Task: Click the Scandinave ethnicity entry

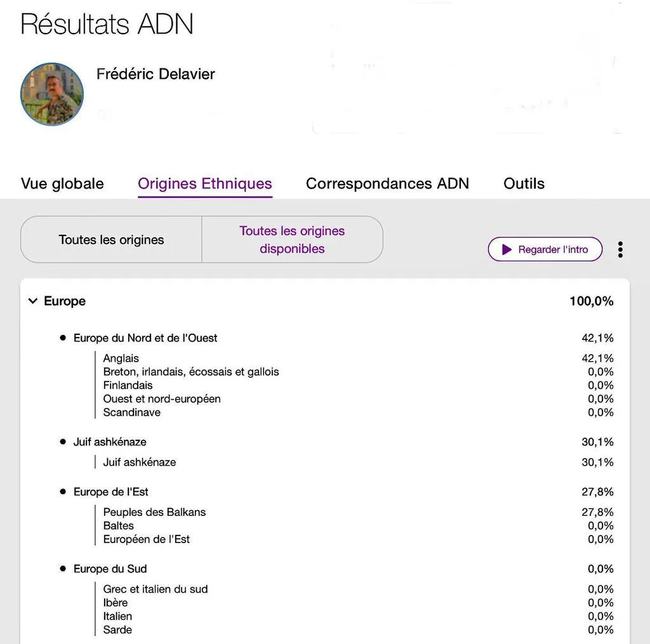Action: pyautogui.click(x=131, y=412)
